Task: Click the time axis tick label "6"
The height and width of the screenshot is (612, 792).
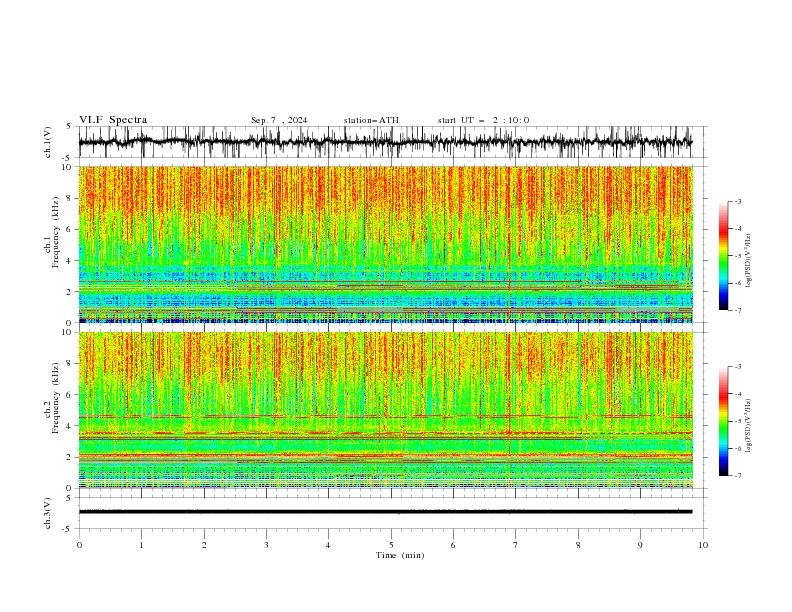Action: (453, 545)
